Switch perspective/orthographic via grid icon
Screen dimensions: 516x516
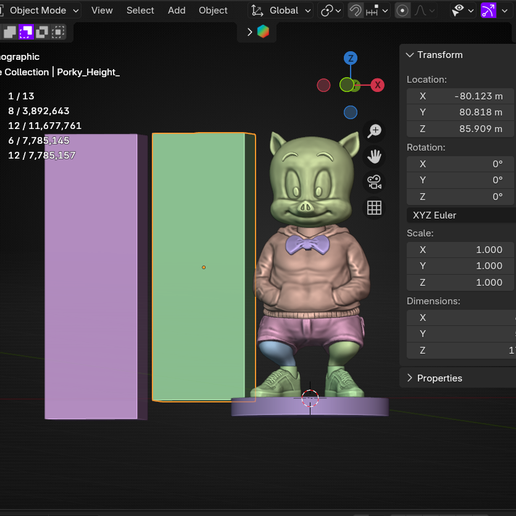pyautogui.click(x=374, y=208)
